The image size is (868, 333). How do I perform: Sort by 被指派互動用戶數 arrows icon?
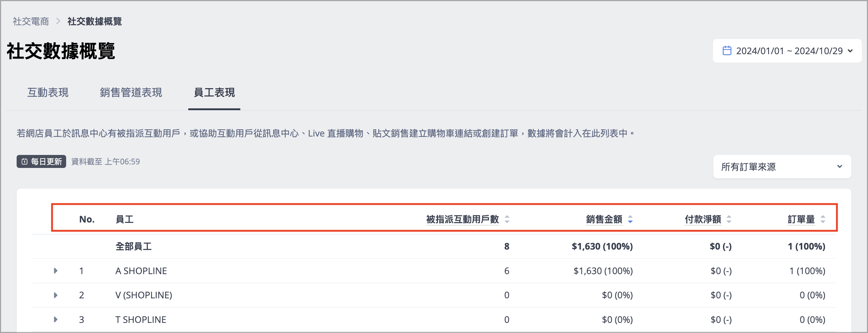coord(507,219)
